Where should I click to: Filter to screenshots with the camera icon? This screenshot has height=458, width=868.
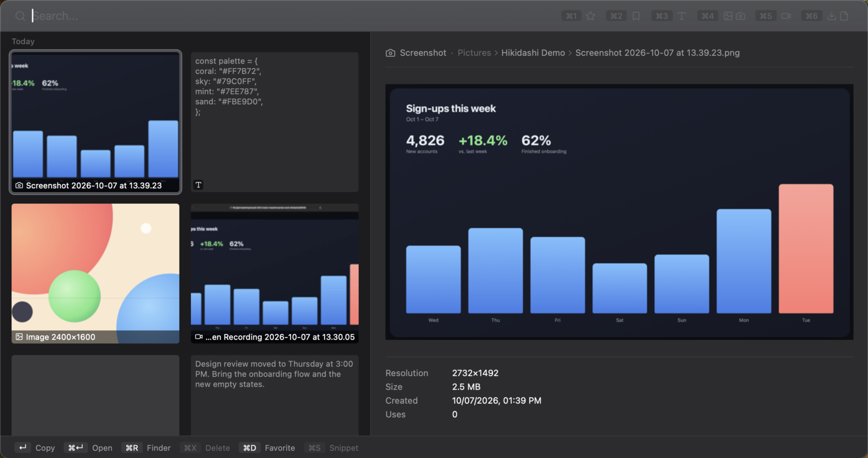point(741,16)
